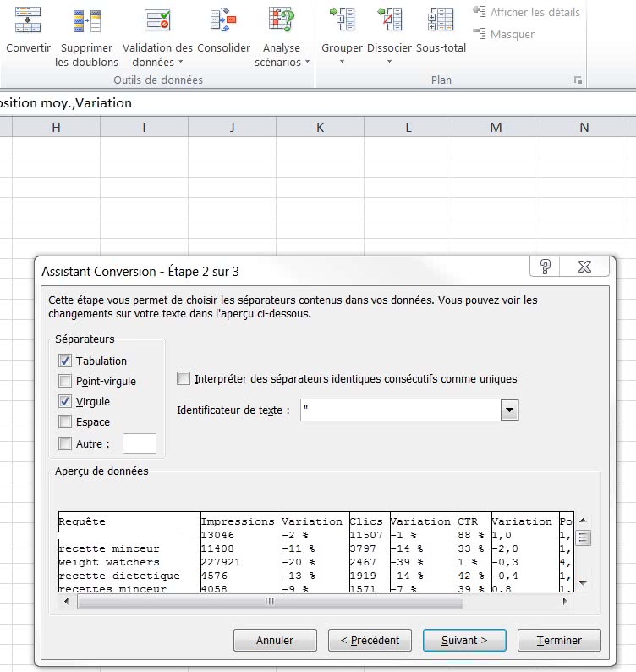Click value '227921' in preview
This screenshot has height=672, width=636.
tap(221, 562)
